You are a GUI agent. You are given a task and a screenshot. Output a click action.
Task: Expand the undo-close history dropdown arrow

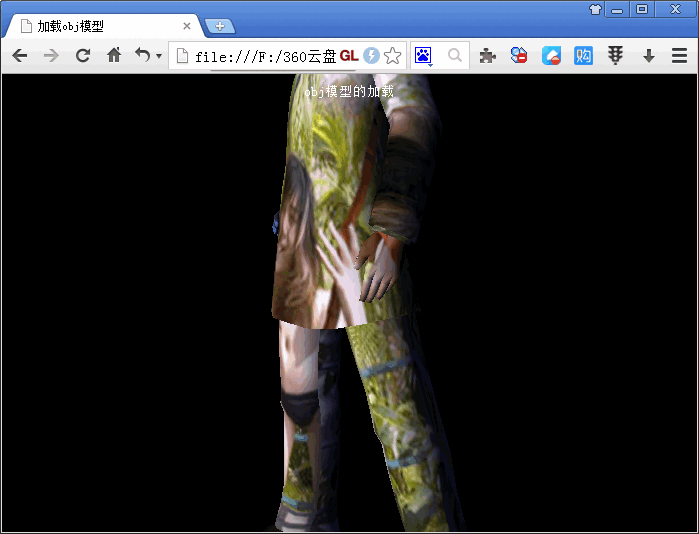point(159,56)
